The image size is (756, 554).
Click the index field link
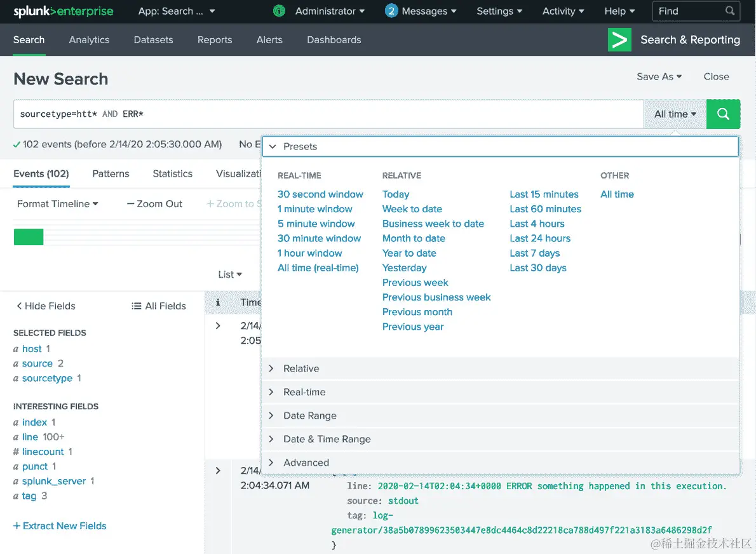(x=34, y=422)
